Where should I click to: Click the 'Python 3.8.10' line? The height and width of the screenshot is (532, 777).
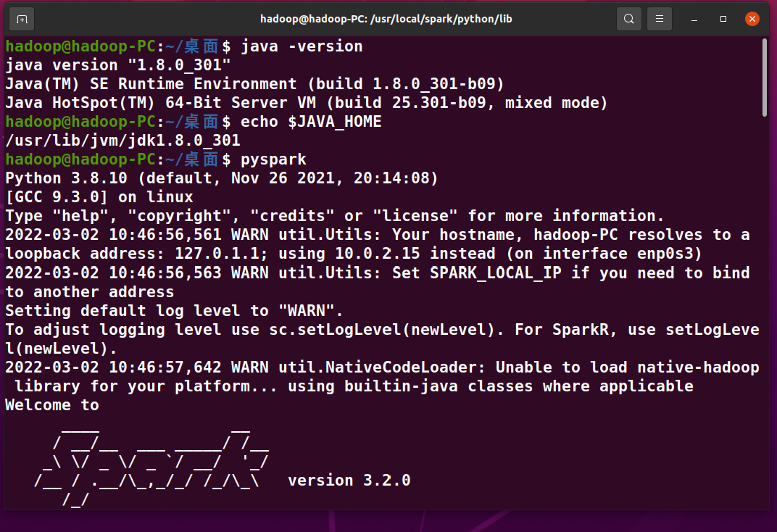[222, 178]
